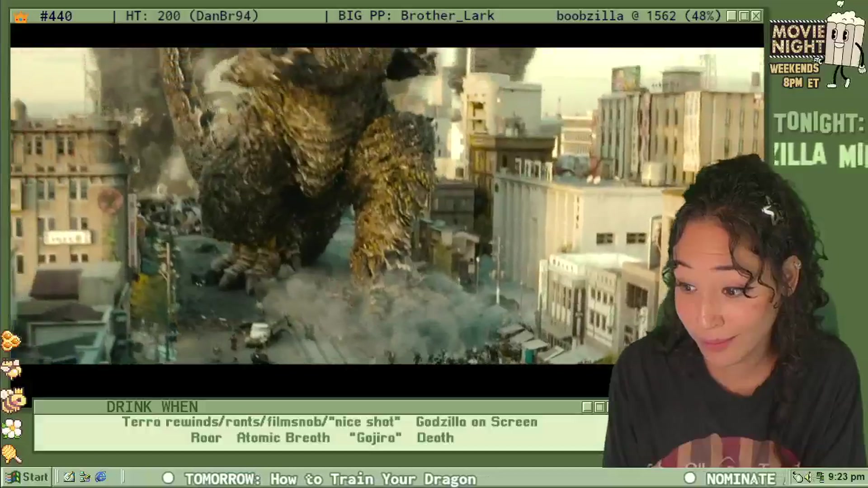The height and width of the screenshot is (488, 868).
Task: Click the NOMINATE label on the taskbar
Action: (x=741, y=479)
